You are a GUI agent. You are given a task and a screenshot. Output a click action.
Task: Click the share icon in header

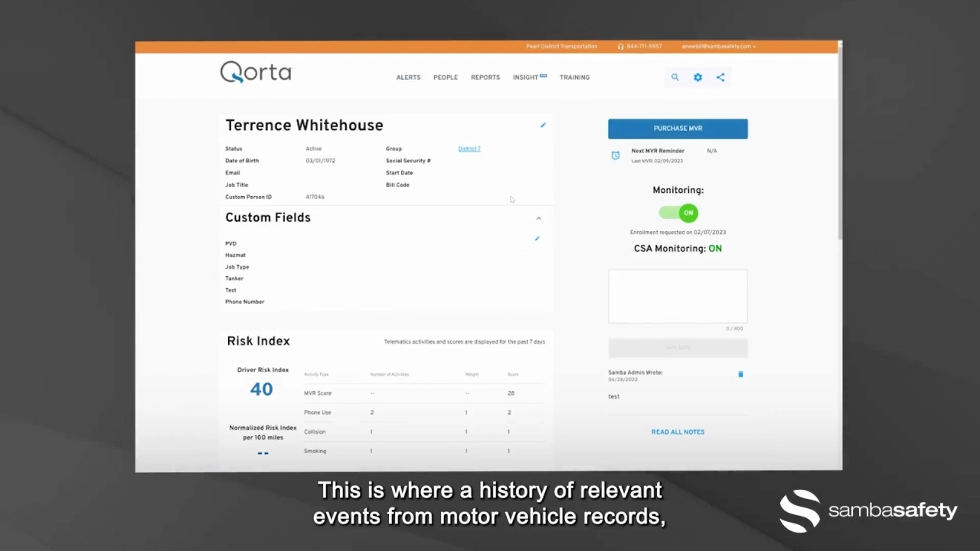point(720,77)
